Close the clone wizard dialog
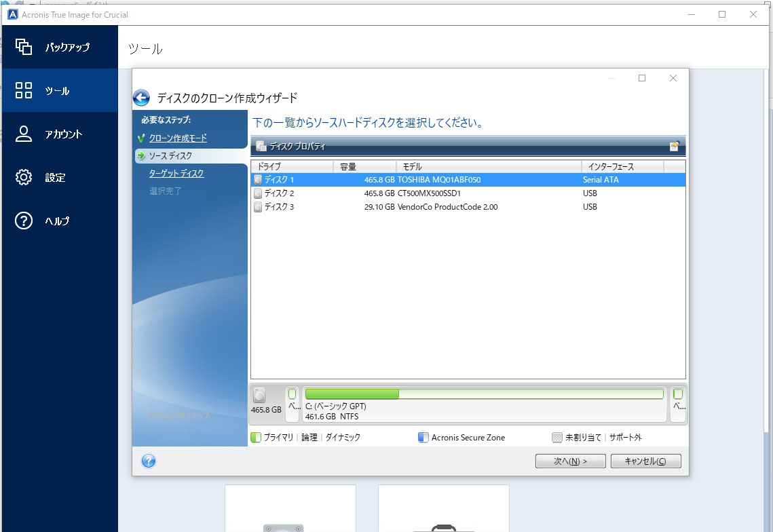 click(673, 78)
